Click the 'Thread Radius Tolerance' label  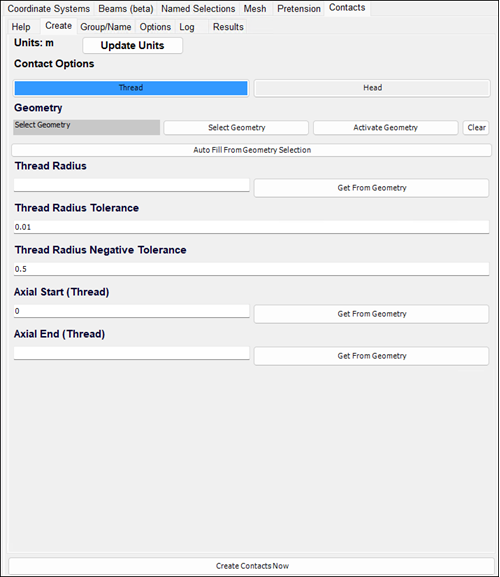pos(77,208)
